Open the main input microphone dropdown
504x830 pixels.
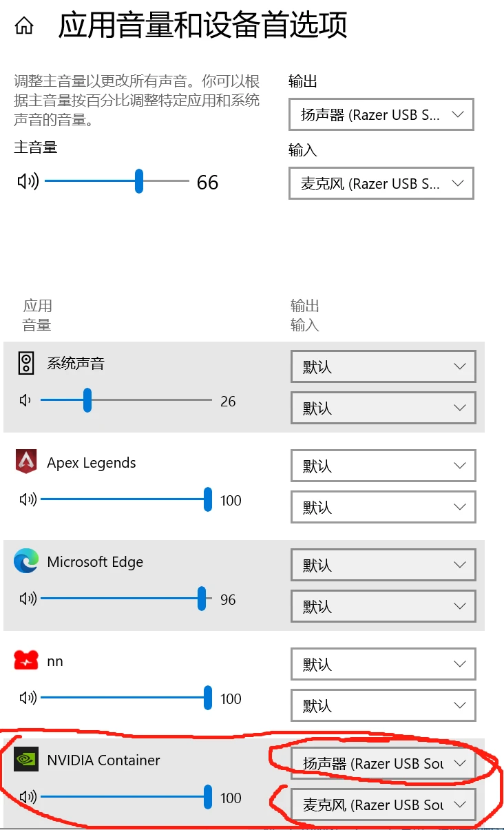[381, 183]
